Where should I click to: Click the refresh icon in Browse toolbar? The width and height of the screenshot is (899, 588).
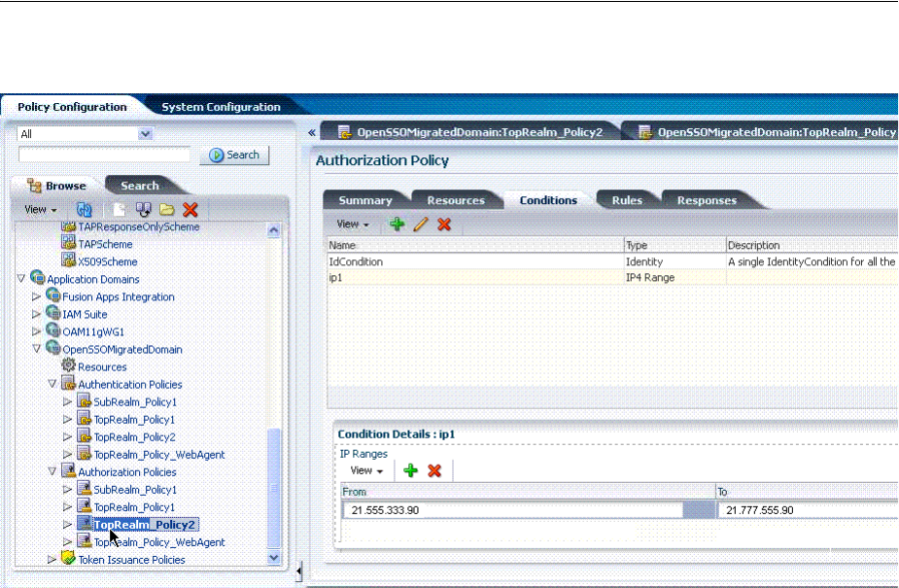[84, 210]
